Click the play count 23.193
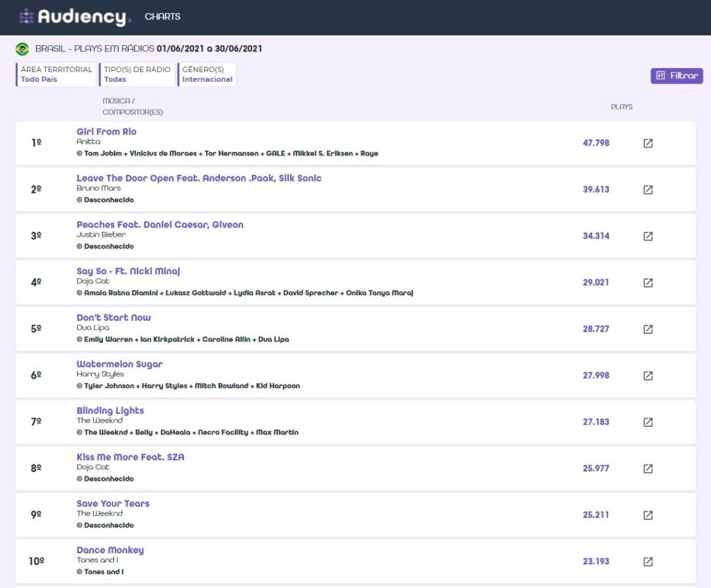 596,561
